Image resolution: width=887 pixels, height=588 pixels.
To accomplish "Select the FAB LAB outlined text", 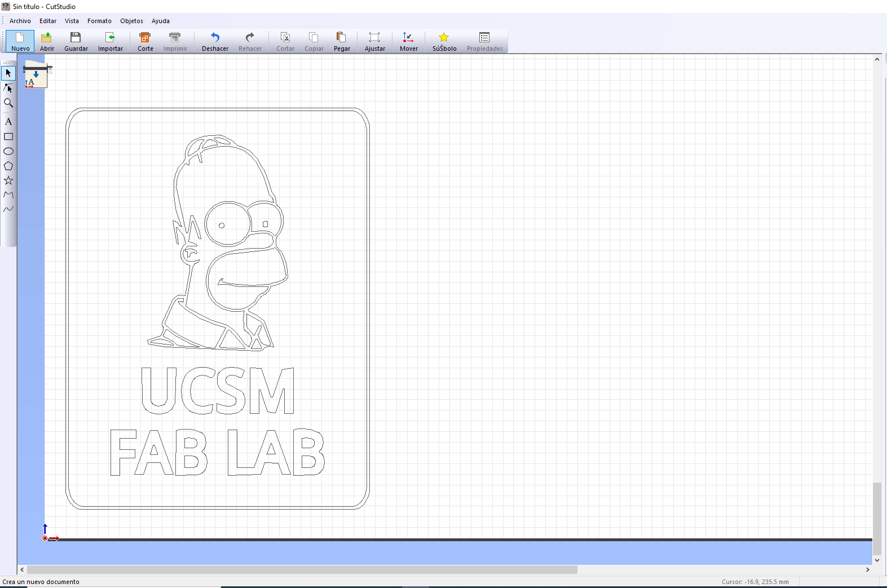I will coord(217,452).
